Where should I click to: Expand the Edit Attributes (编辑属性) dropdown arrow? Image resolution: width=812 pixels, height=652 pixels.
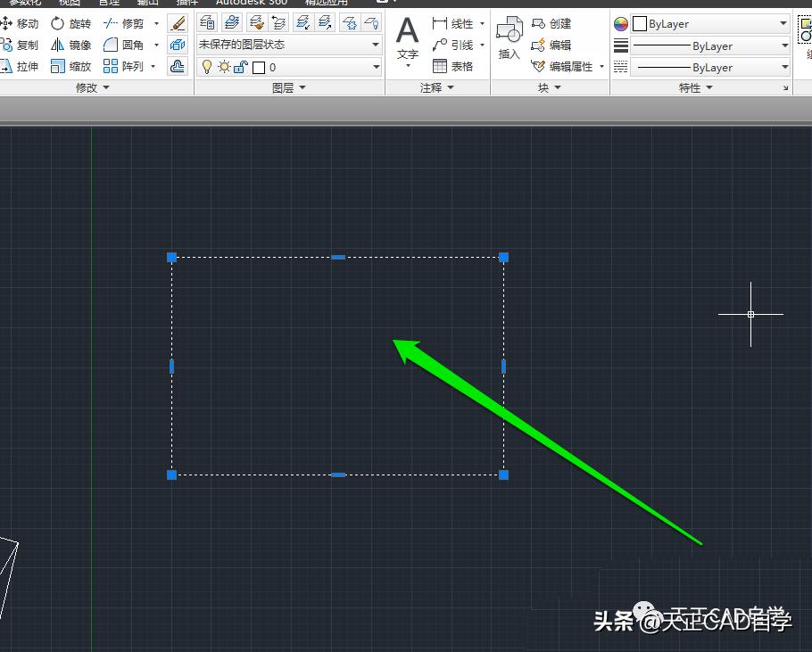point(601,66)
